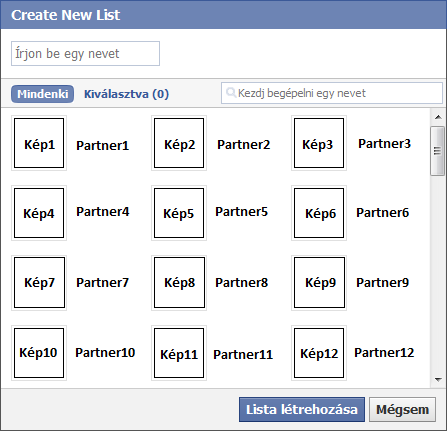447x431 pixels.
Task: Select the Partner2 name label
Action: coord(244,145)
